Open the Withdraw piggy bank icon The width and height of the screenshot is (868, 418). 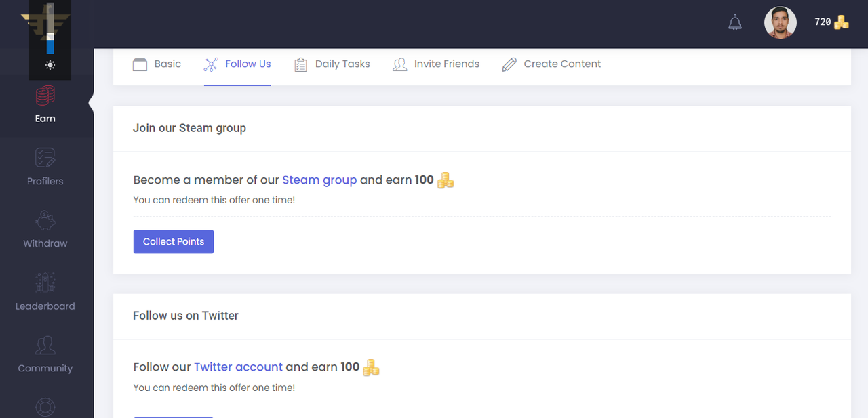coord(45,221)
